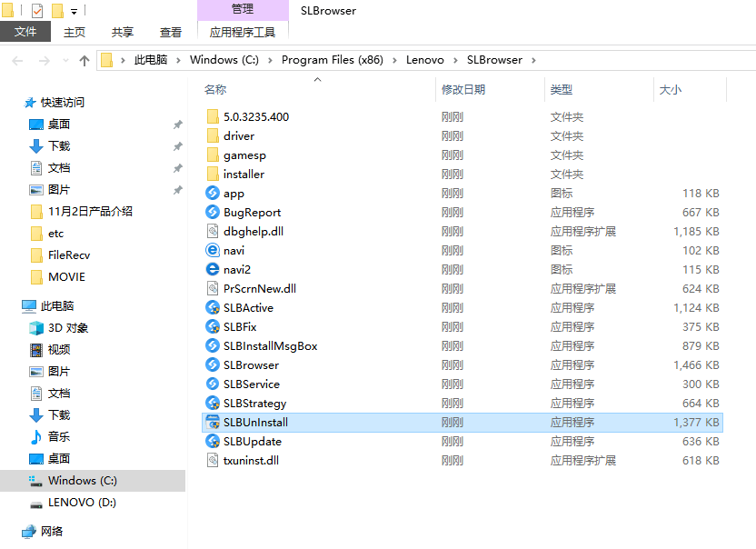Open 3D 对象 in the navigation pane
The height and width of the screenshot is (549, 756).
[x=68, y=328]
